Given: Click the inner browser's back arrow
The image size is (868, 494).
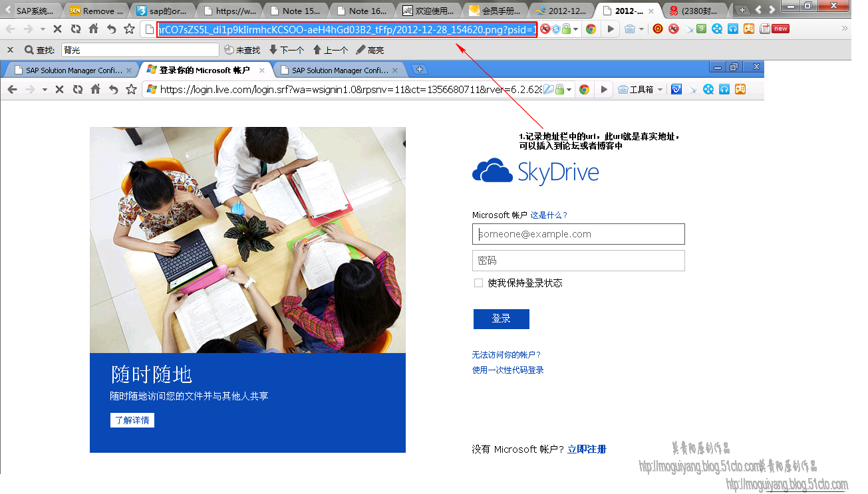Looking at the screenshot, I should (x=12, y=89).
